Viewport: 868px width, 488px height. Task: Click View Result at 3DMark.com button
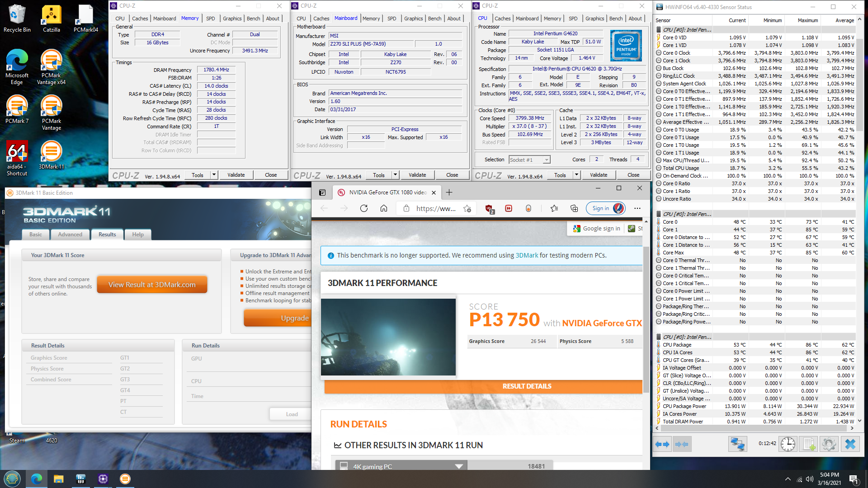tap(152, 285)
